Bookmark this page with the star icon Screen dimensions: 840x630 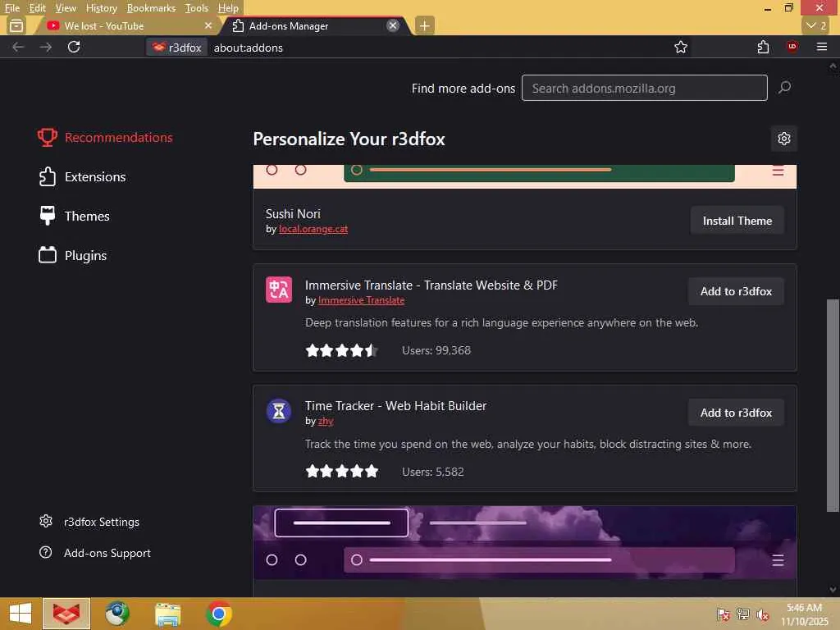tap(680, 47)
